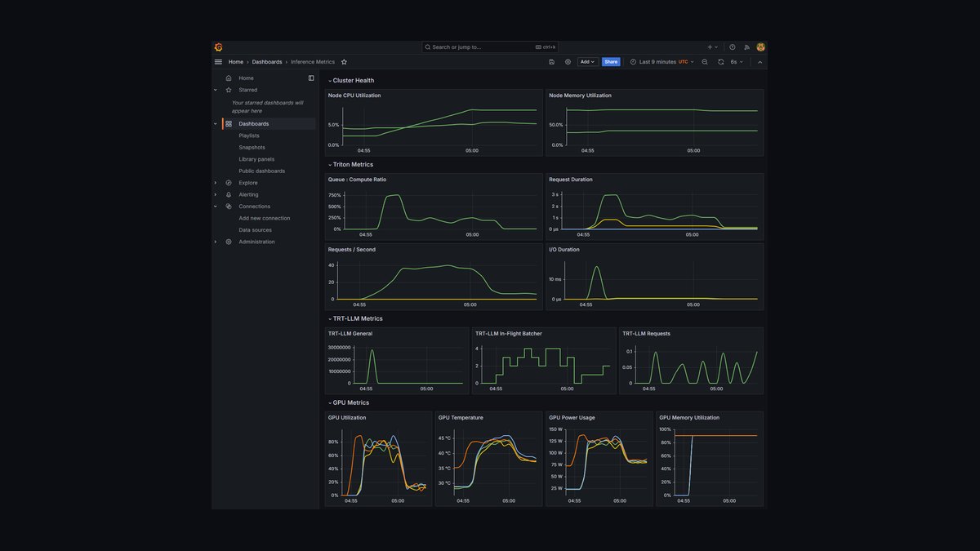Image resolution: width=980 pixels, height=551 pixels.
Task: Click the GPU Temperature panel title
Action: coord(461,418)
